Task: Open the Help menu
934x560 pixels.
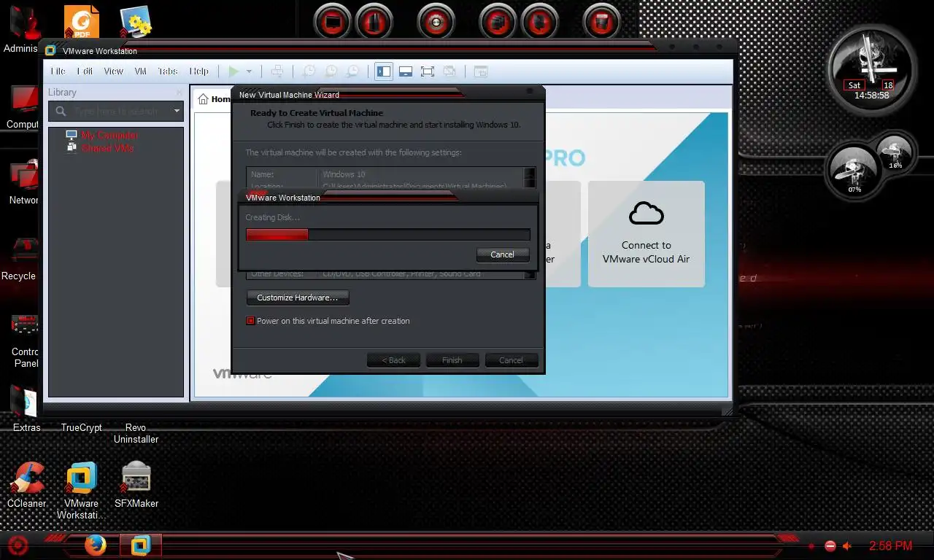Action: [x=199, y=71]
